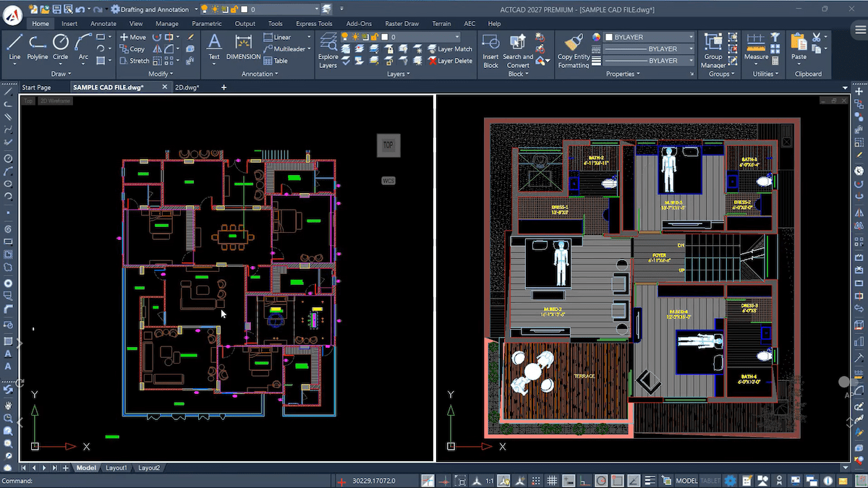This screenshot has height=488, width=868.
Task: Open the Text annotation tool
Action: [214, 47]
